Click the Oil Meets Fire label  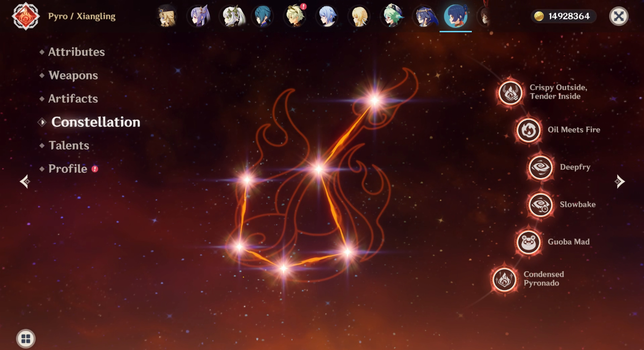coord(574,130)
